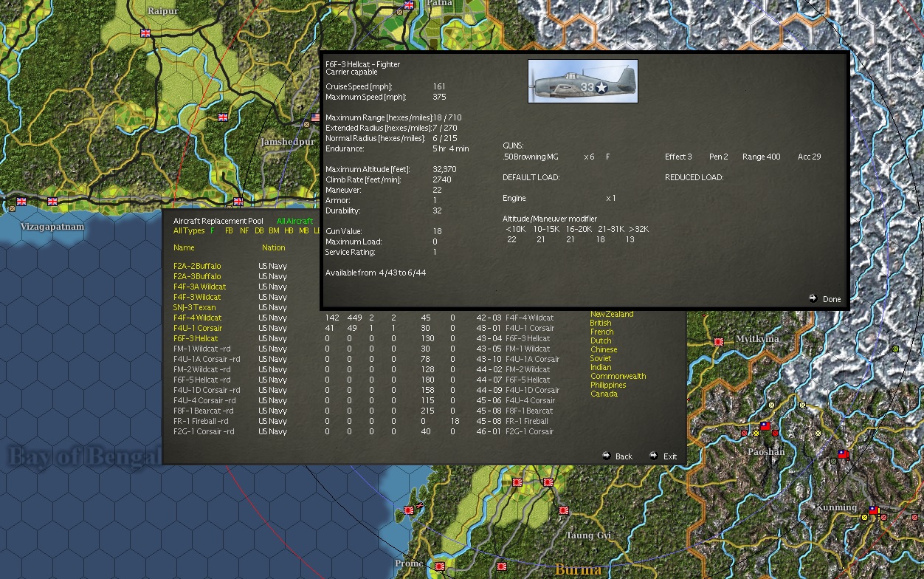Click the Back button text

[624, 456]
